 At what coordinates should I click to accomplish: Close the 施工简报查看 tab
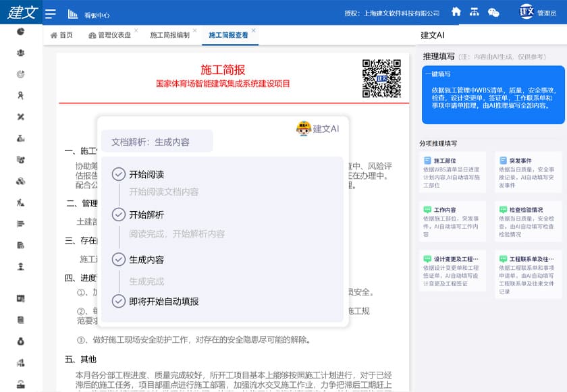pyautogui.click(x=254, y=30)
